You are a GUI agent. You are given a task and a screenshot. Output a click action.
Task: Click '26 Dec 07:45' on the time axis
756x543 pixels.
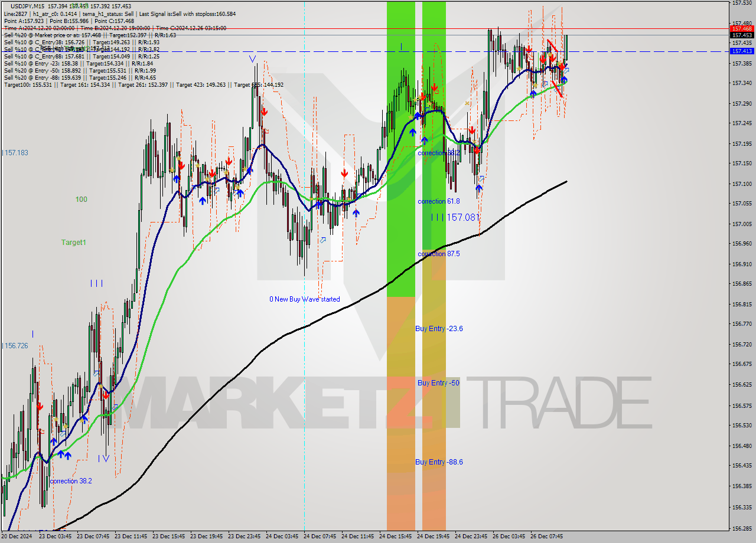546,537
